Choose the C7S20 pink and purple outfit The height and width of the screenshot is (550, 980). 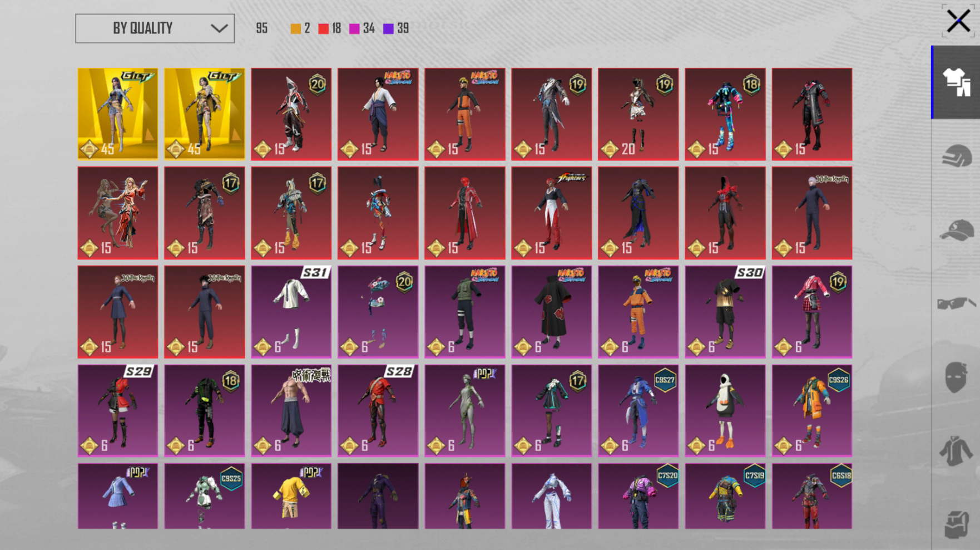(639, 497)
